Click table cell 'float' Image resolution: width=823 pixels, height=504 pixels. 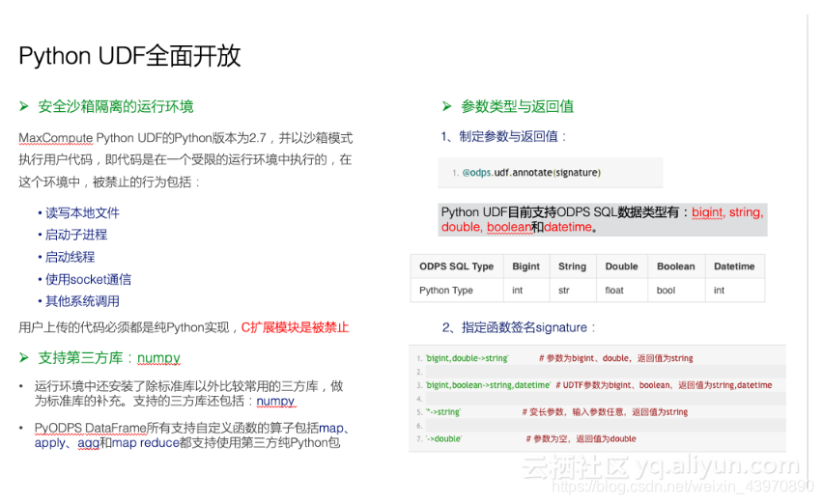(614, 291)
